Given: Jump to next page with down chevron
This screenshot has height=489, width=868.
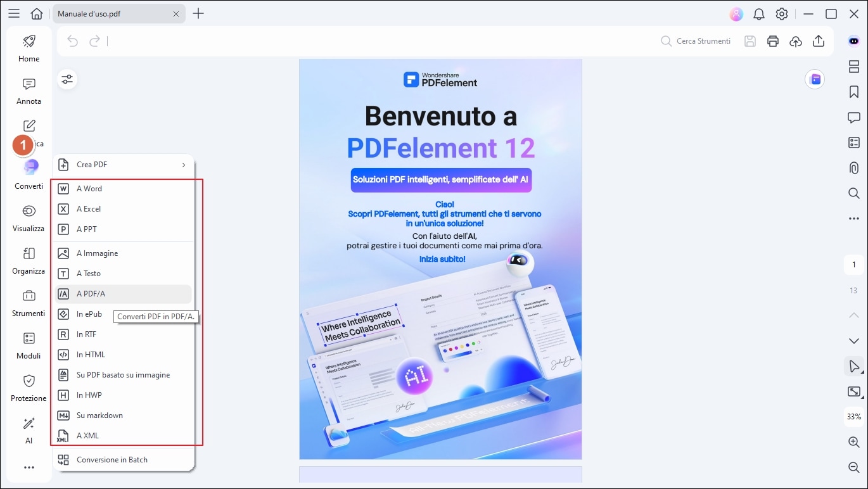Looking at the screenshot, I should [x=853, y=341].
